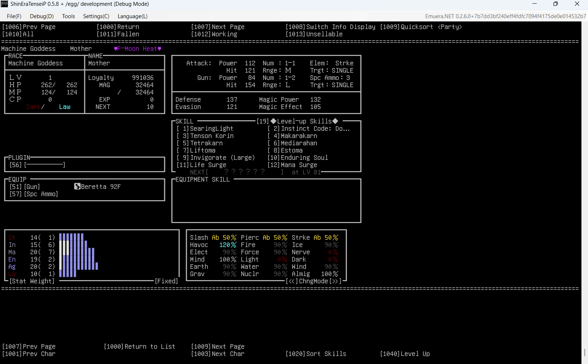Image resolution: width=588 pixels, height=364 pixels.
Task: Click the ChngMode label
Action: pyautogui.click(x=314, y=281)
